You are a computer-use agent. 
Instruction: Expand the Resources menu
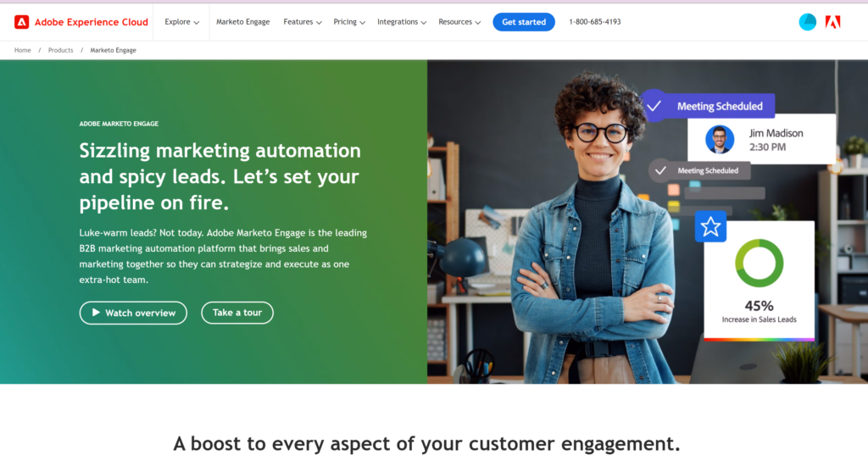click(459, 22)
